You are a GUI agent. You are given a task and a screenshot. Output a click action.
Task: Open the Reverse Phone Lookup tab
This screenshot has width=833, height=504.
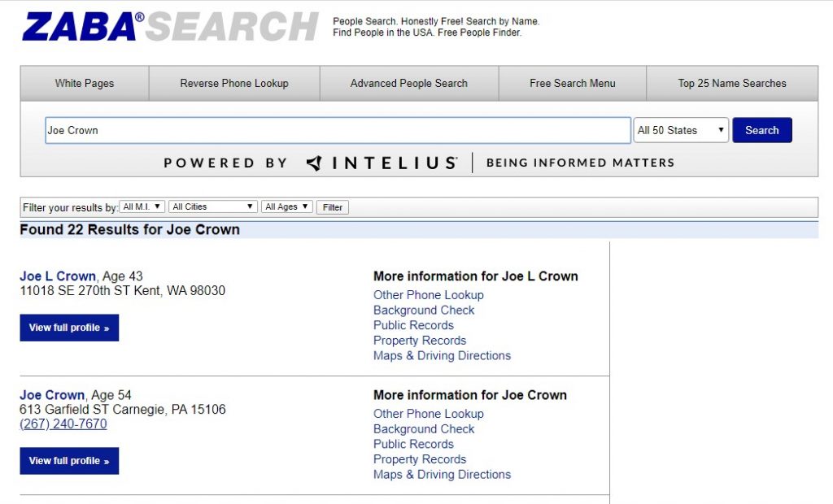tap(234, 83)
